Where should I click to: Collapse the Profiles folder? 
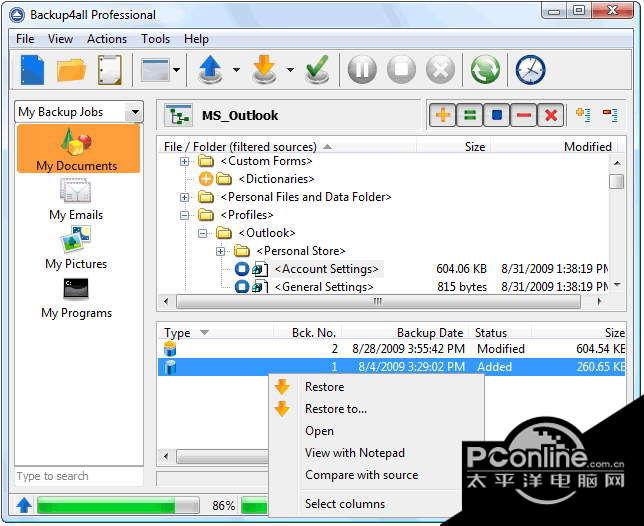click(x=184, y=215)
